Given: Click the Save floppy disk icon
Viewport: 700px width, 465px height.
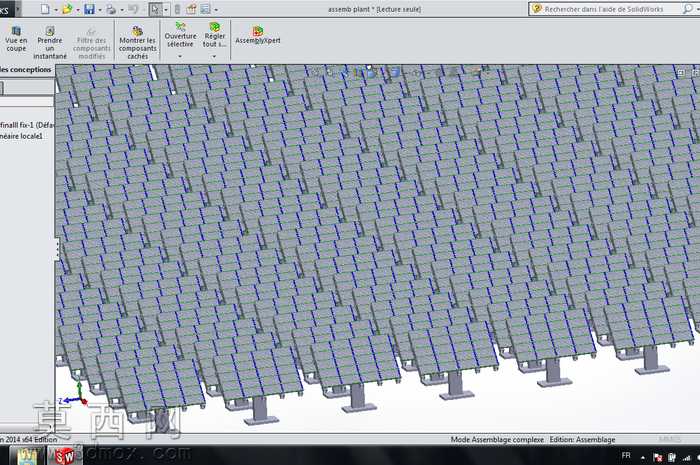Looking at the screenshot, I should point(89,9).
